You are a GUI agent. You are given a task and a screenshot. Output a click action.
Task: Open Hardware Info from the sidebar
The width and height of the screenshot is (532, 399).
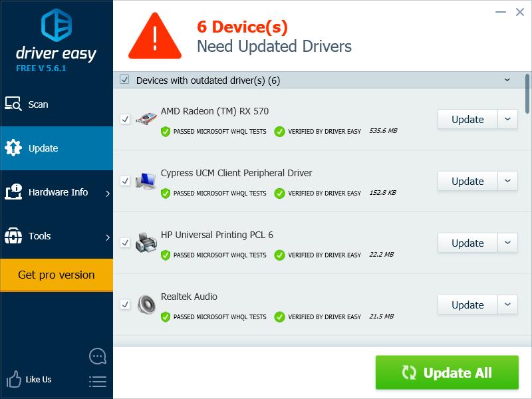pyautogui.click(x=57, y=192)
